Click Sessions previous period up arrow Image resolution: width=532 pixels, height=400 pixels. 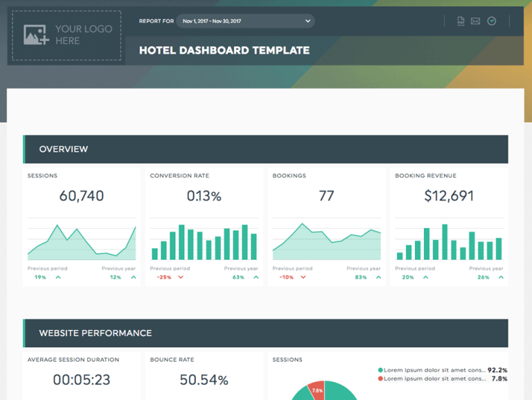(58, 277)
